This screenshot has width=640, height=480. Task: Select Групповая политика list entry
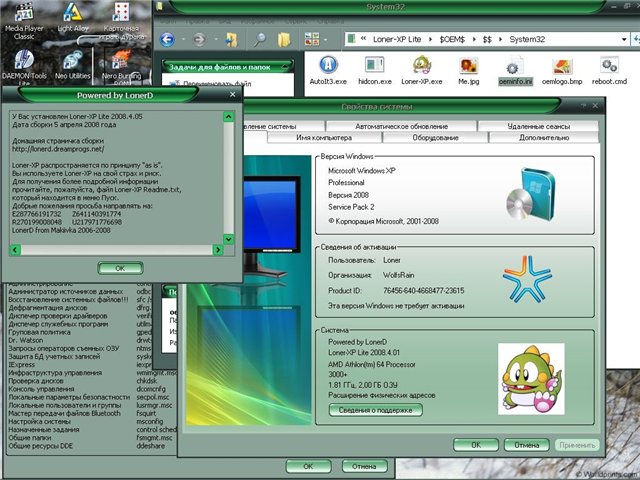tap(40, 332)
